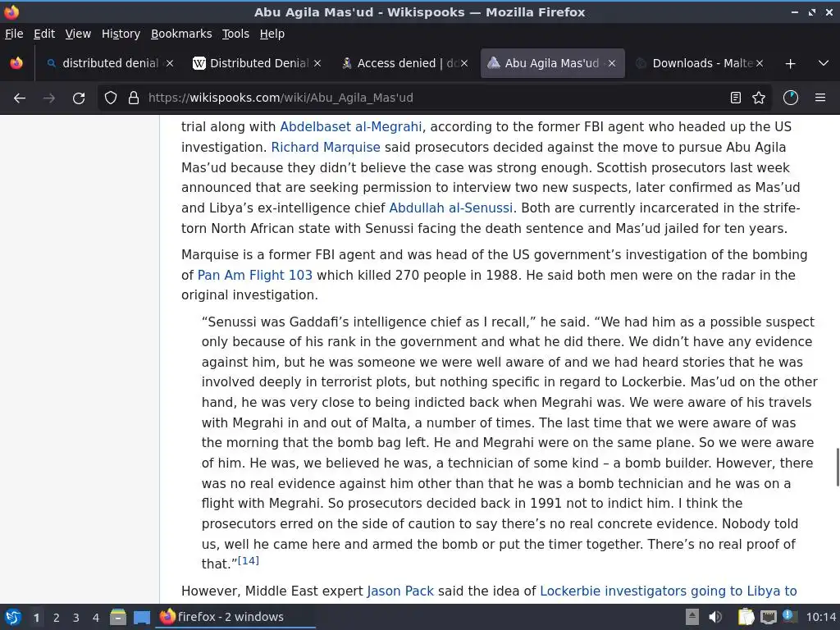This screenshot has width=840, height=630.
Task: Open clipboard manager tray icon
Action: point(746,617)
